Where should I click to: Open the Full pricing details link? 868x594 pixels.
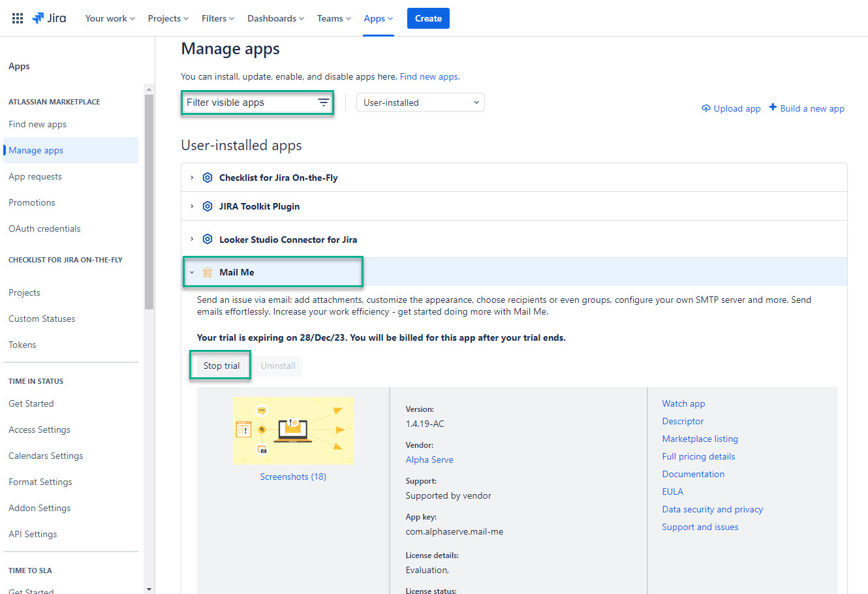pyautogui.click(x=698, y=456)
